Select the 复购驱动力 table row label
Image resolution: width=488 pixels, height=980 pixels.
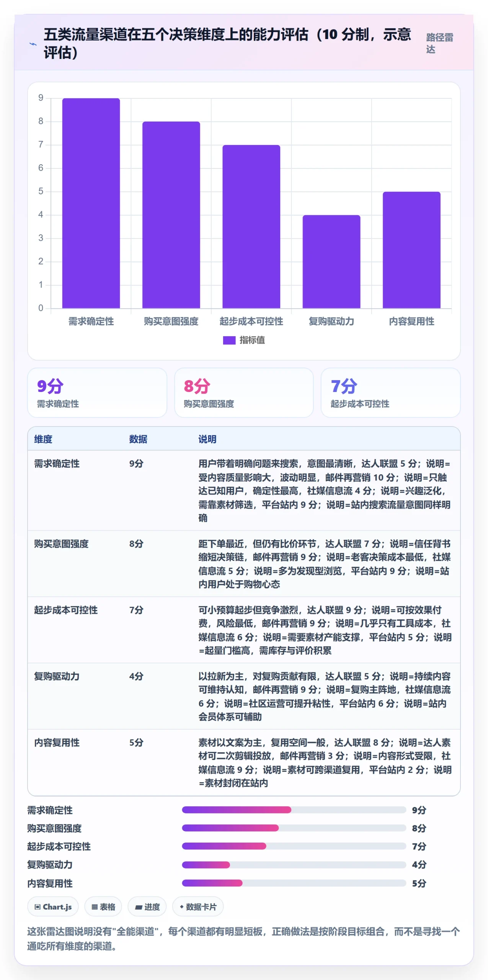coord(57,676)
